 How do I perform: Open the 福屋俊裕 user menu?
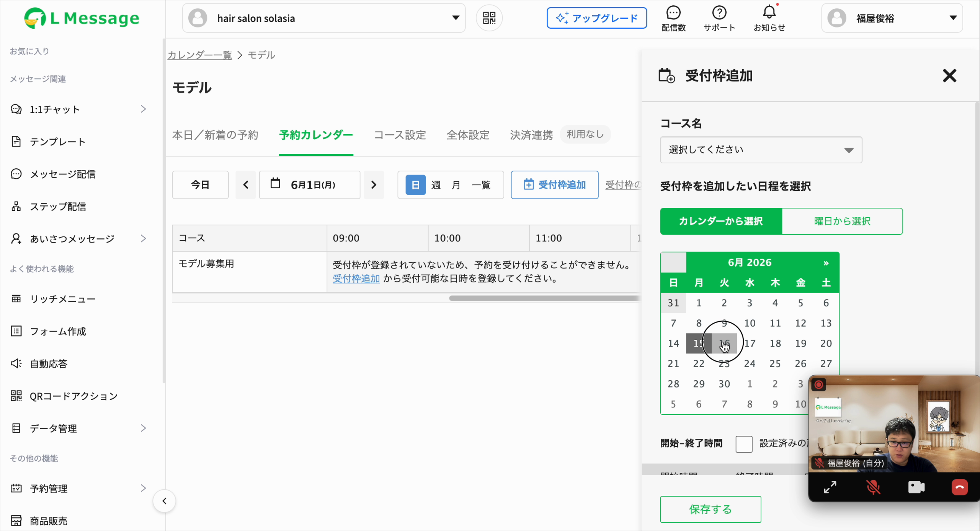click(892, 18)
